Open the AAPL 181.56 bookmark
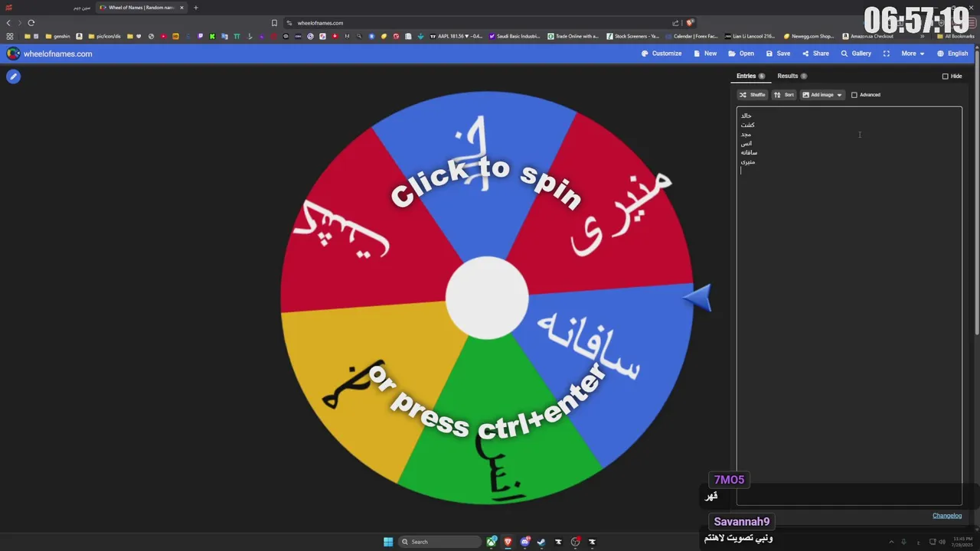Image resolution: width=980 pixels, height=551 pixels. pyautogui.click(x=456, y=36)
